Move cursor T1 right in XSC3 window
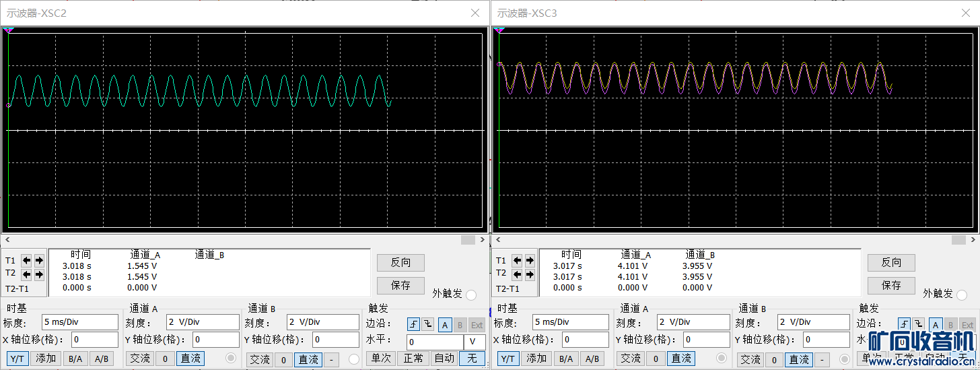 tap(530, 260)
